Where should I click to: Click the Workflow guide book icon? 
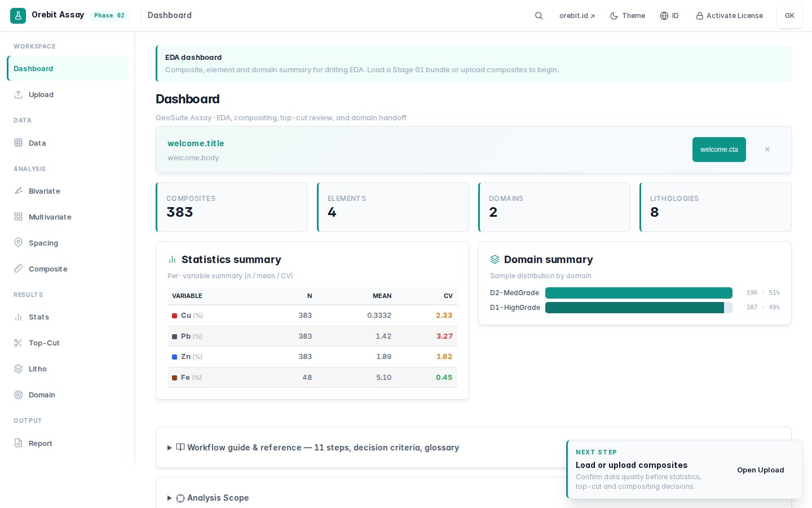180,447
